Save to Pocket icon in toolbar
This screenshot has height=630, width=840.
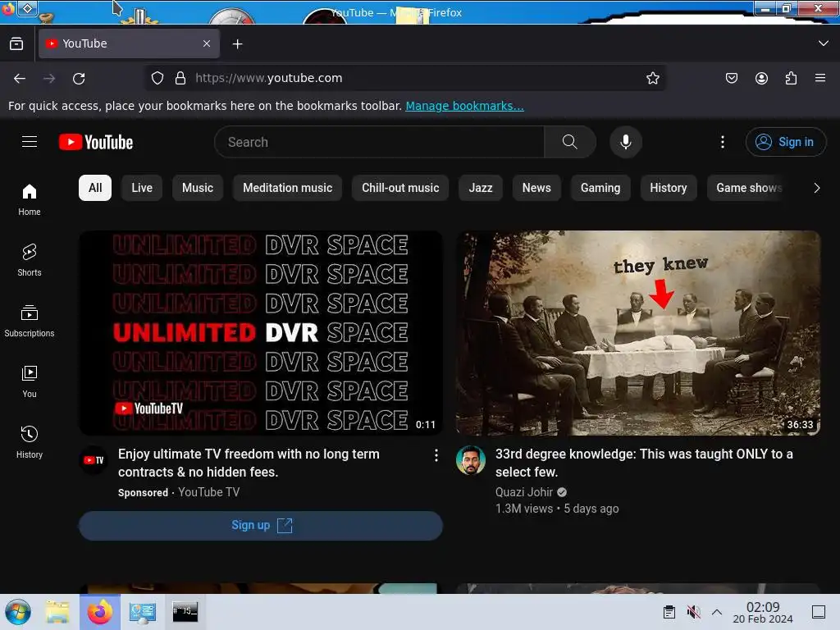pos(731,78)
